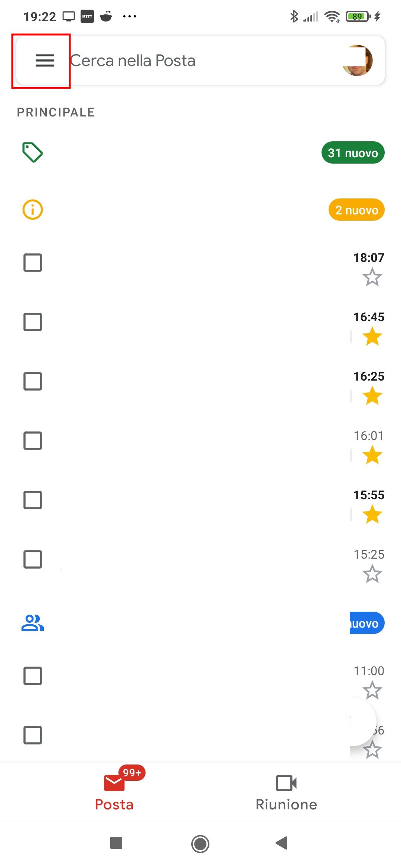Unstar the 16:45 email
The image size is (401, 868).
372,337
